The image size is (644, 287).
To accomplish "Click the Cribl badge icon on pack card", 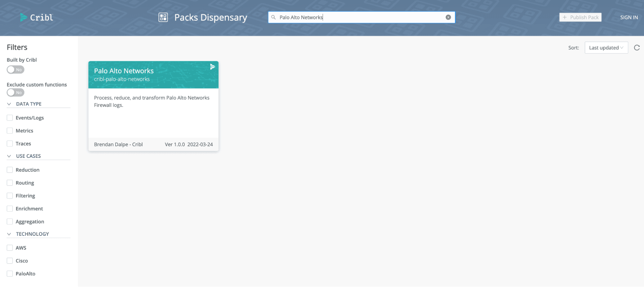I will point(212,67).
